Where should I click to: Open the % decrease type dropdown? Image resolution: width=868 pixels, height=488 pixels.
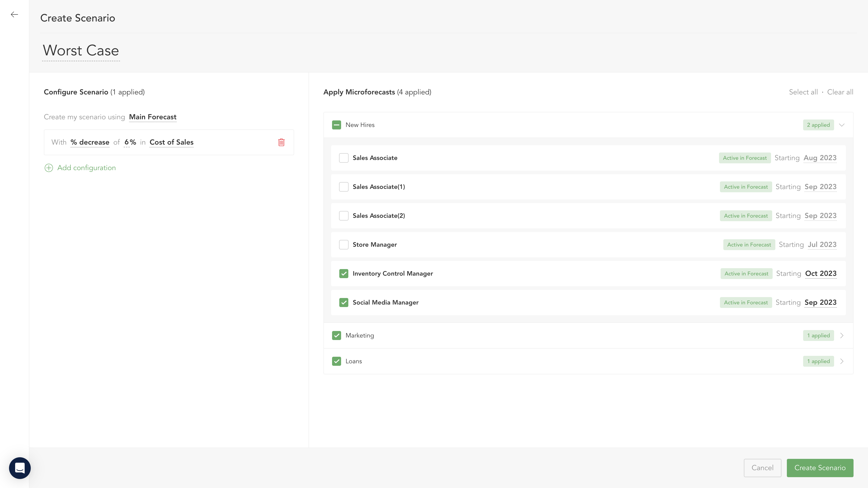point(90,142)
